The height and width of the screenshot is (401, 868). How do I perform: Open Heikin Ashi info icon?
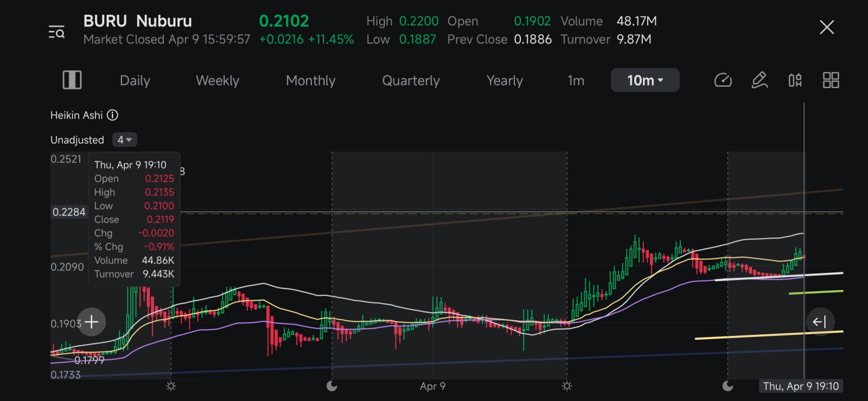coord(112,115)
